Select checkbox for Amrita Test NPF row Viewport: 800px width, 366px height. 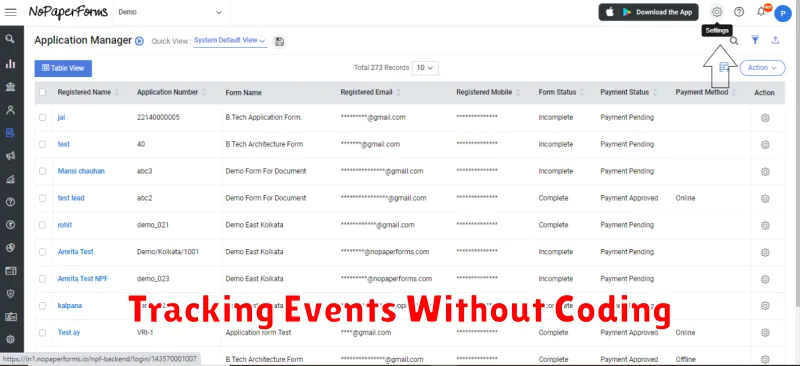coord(42,279)
